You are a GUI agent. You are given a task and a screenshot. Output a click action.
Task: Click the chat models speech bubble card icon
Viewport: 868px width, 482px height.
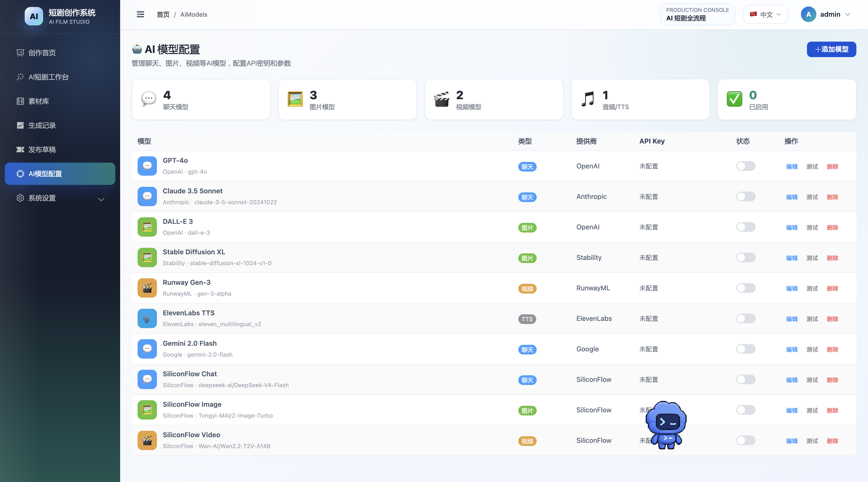click(x=149, y=99)
